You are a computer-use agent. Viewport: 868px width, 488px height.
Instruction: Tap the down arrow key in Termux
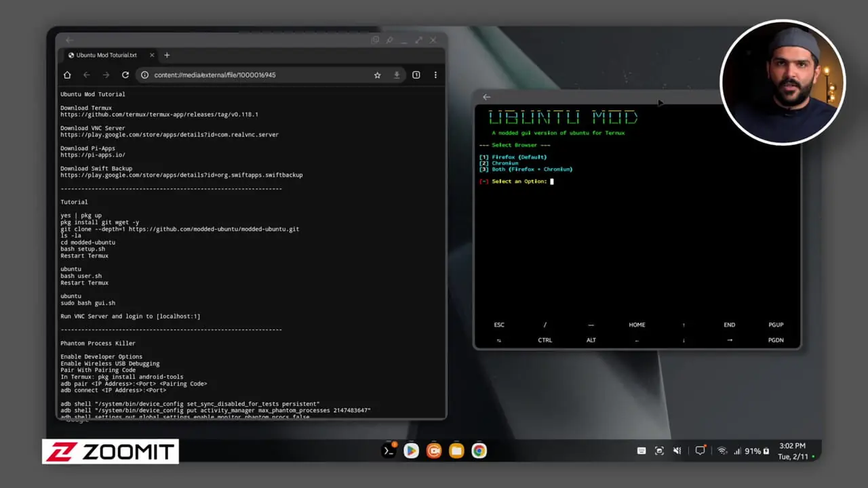pyautogui.click(x=684, y=340)
